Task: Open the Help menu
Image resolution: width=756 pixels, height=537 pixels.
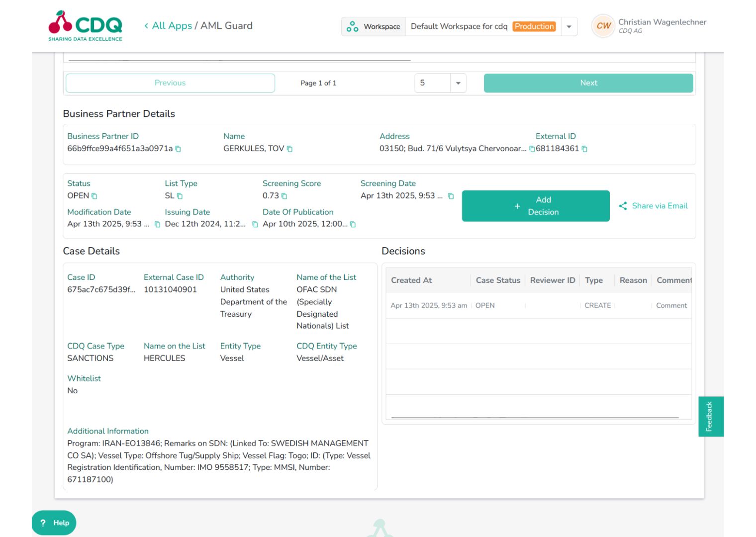Action: pyautogui.click(x=53, y=523)
